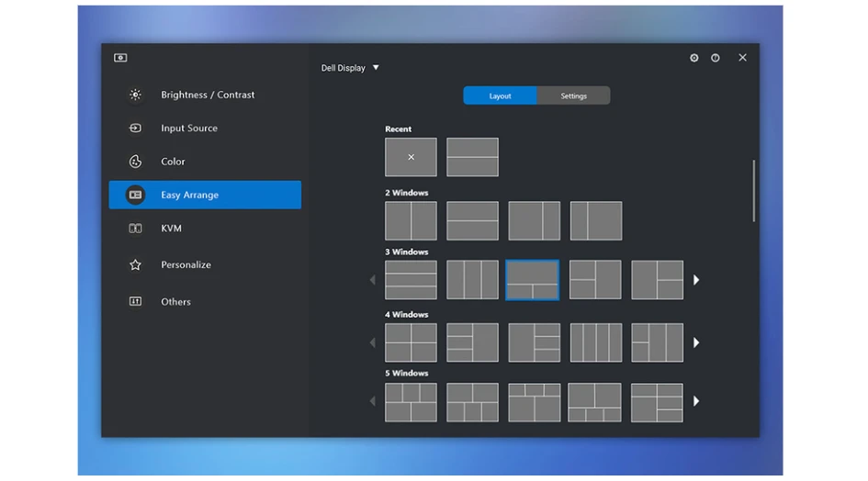Choose fourth 5 Windows layout in row
Image resolution: width=868 pixels, height=481 pixels.
point(594,402)
